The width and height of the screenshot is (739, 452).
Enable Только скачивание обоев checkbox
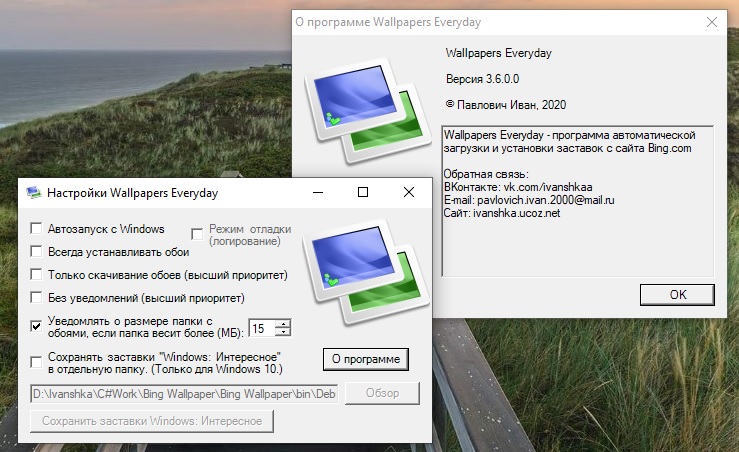point(36,274)
